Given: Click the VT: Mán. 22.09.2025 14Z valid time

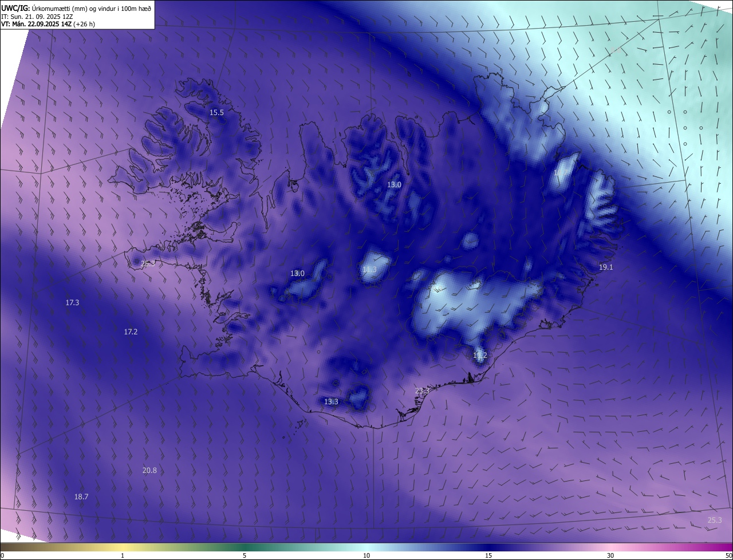Looking at the screenshot, I should (36, 25).
